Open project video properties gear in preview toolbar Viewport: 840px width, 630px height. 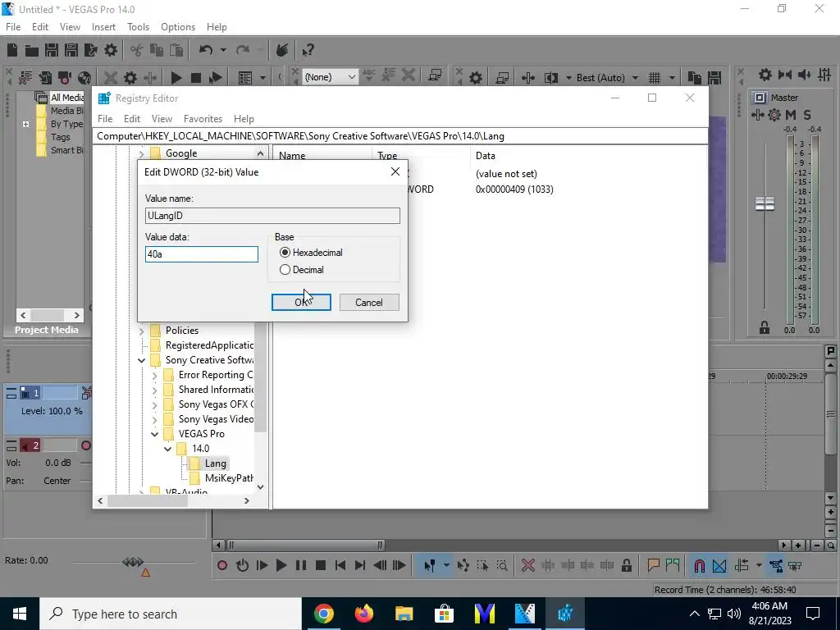tap(475, 78)
